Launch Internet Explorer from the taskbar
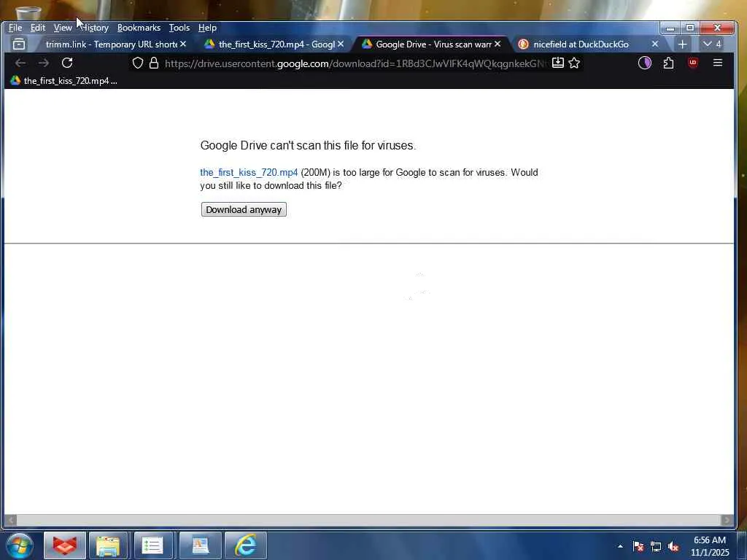Screen dimensions: 747x560 [x=245, y=545]
